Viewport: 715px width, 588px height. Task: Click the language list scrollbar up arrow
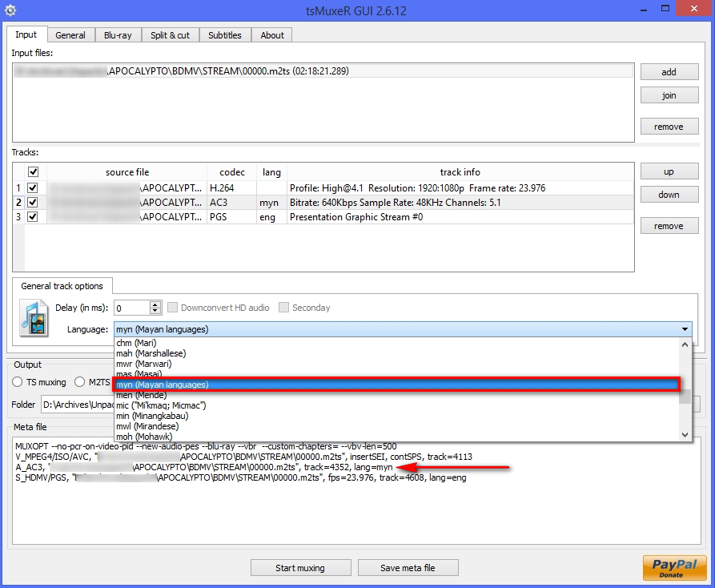(685, 344)
